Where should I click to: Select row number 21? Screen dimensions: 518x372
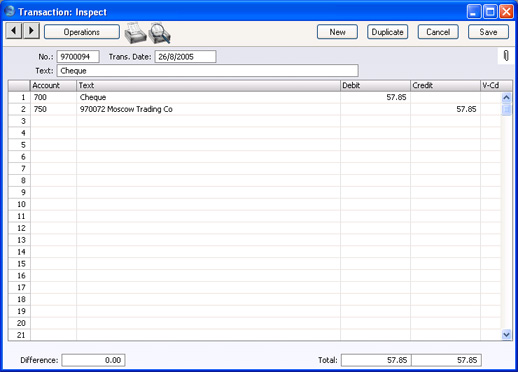(x=19, y=335)
